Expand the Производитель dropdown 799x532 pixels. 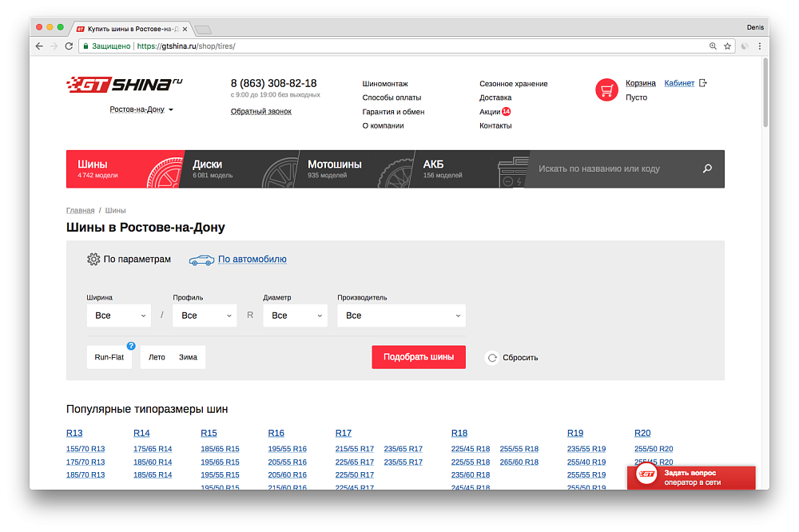(x=402, y=316)
